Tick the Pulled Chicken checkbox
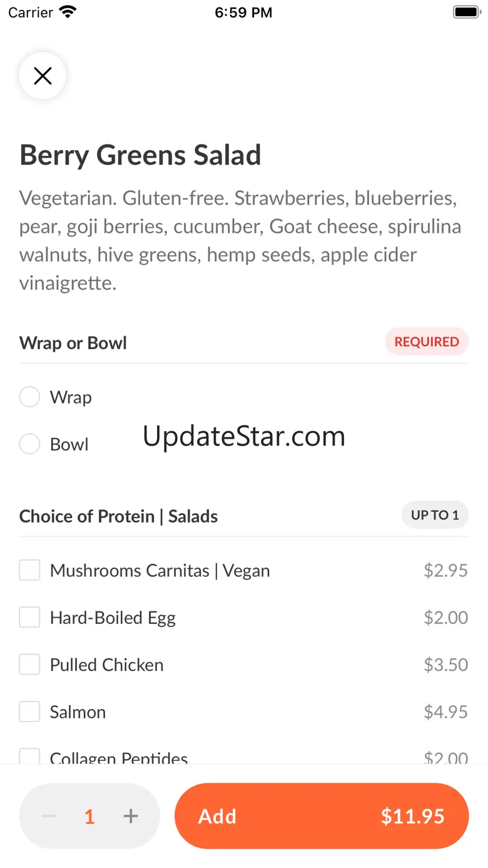This screenshot has width=488, height=868. 29,665
